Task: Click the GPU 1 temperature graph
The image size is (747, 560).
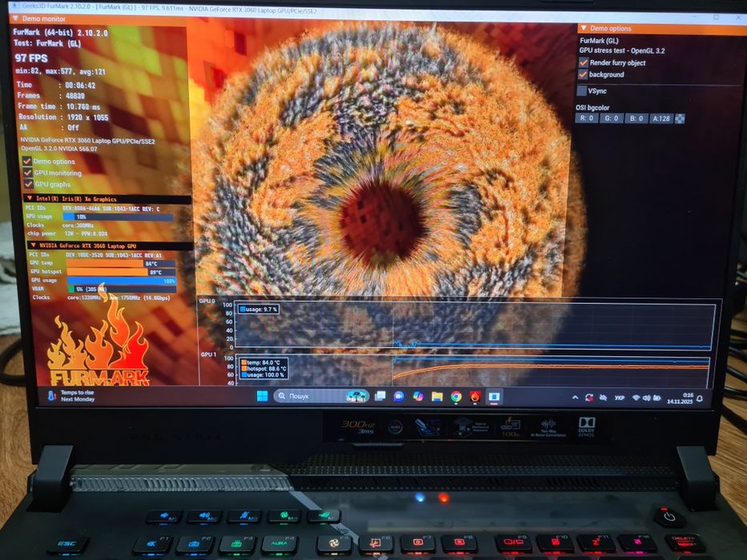Action: coord(473,370)
